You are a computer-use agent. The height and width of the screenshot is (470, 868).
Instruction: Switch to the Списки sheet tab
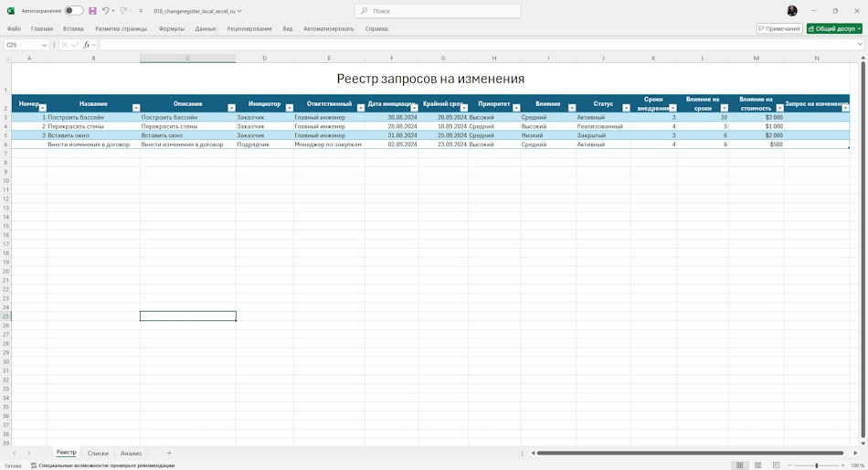[x=98, y=453]
